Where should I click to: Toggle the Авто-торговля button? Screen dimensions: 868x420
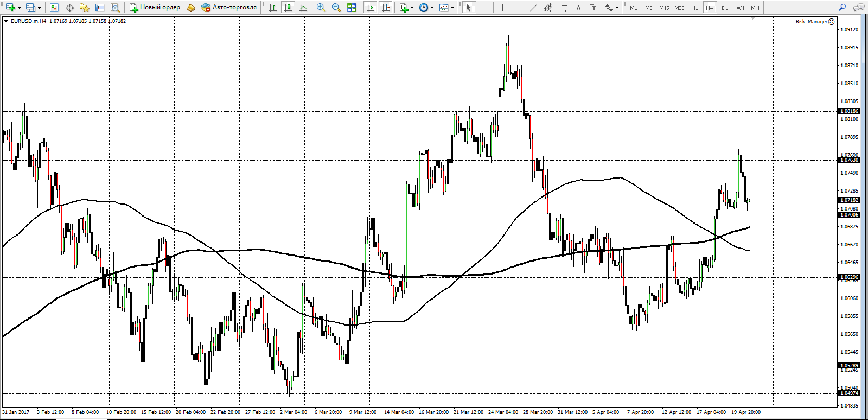pos(229,8)
